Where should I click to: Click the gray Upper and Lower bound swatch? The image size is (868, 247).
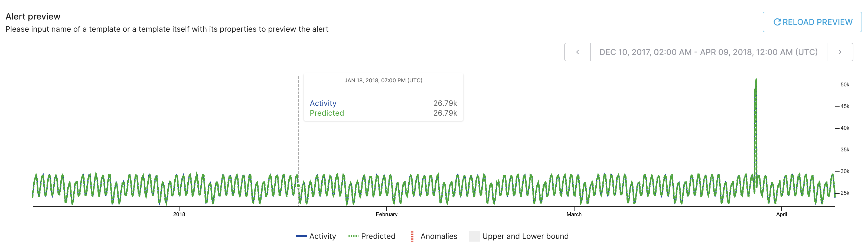coord(474,236)
